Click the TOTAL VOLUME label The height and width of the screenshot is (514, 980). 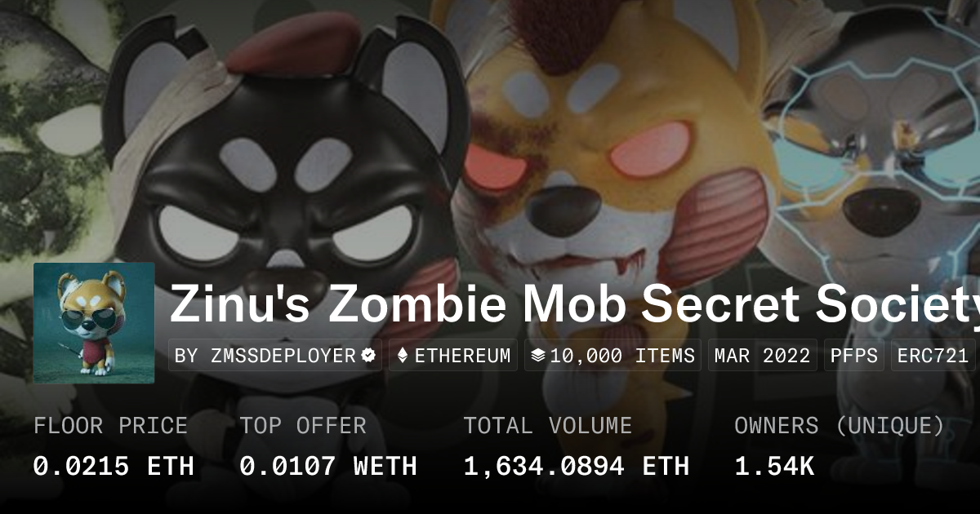point(548,426)
